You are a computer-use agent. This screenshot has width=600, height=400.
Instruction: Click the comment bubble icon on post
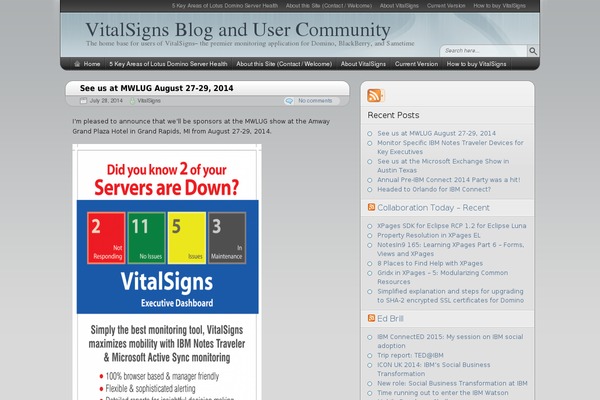click(289, 101)
